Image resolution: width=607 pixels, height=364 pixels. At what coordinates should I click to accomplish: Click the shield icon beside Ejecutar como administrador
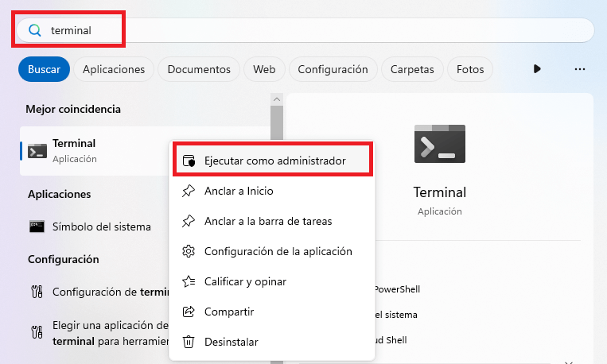click(189, 161)
